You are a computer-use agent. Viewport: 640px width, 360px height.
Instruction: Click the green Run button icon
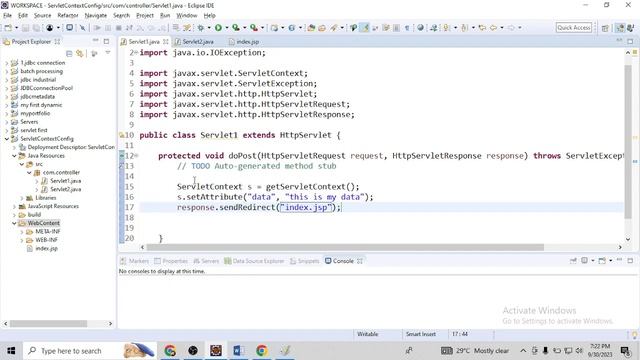tap(218, 28)
